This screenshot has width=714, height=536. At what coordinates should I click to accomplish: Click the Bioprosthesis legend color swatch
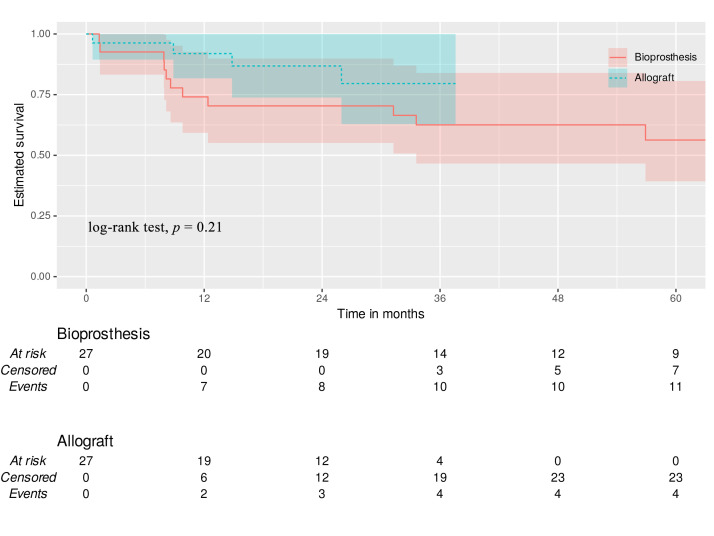[618, 57]
